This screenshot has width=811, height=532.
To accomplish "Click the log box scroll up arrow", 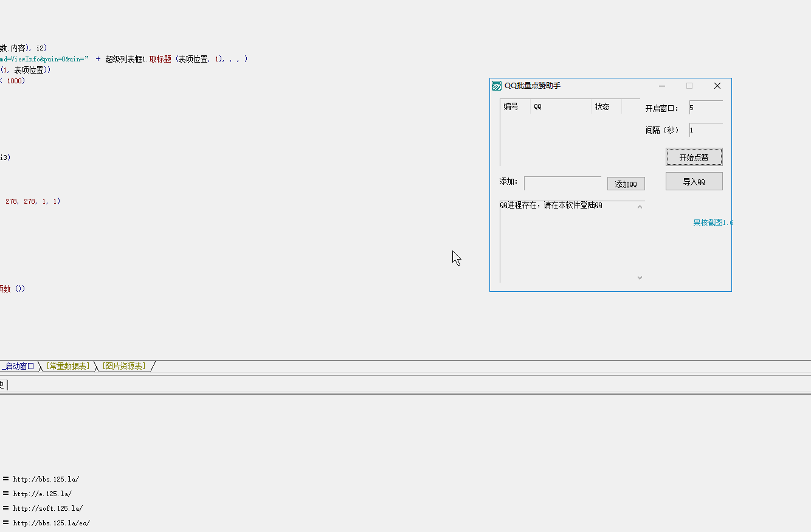I will point(640,207).
